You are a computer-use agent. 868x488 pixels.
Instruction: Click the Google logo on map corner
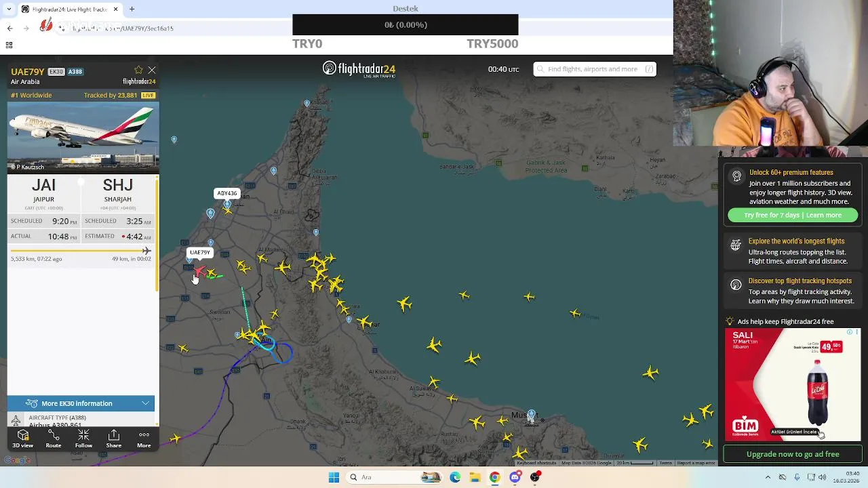(17, 461)
